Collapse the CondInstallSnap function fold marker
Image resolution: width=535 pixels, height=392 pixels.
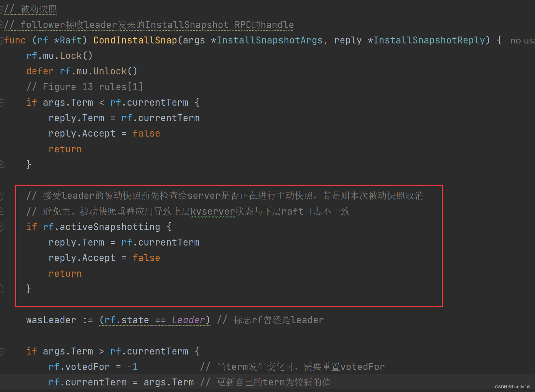click(1, 40)
